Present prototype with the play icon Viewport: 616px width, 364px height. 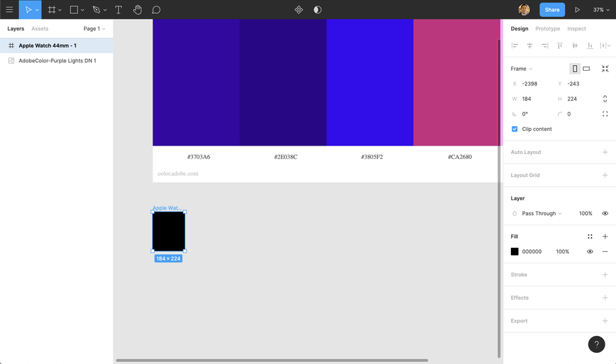[577, 10]
